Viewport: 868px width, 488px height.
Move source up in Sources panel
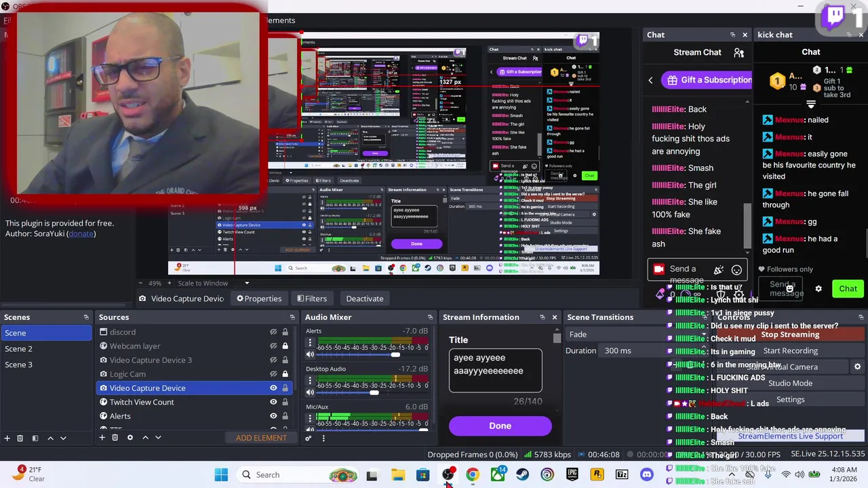pos(145,438)
